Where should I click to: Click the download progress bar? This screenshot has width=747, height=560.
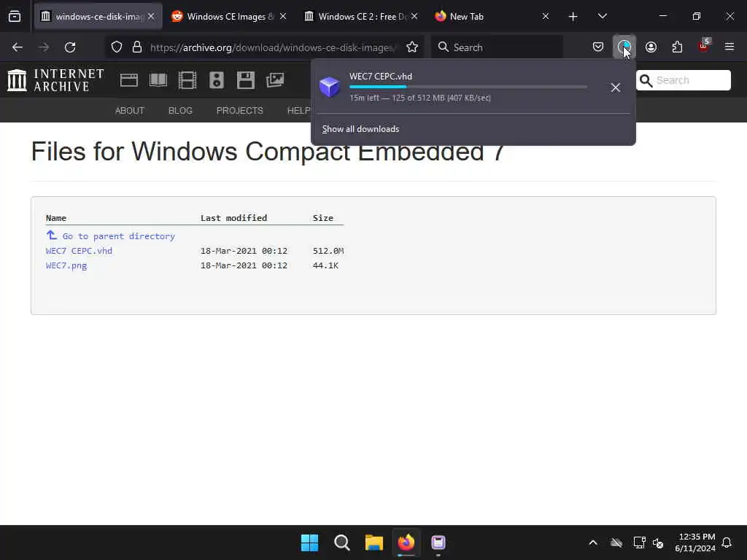[468, 87]
